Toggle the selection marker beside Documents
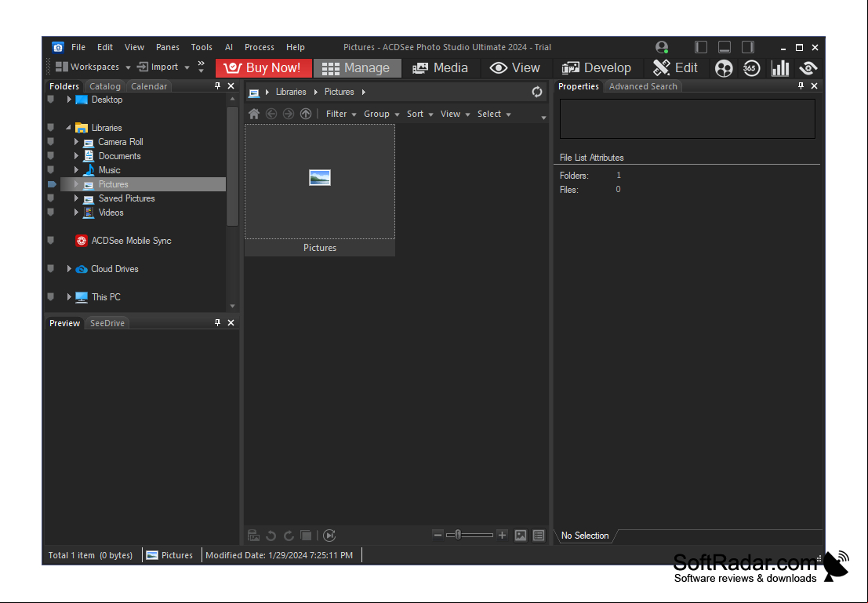Screen dimensions: 868x603 [x=51, y=156]
